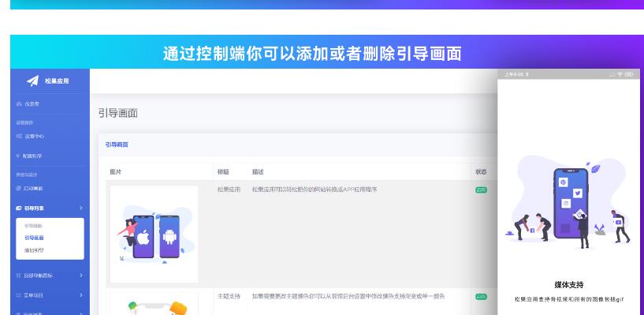Click green status badge in 主题支持 row

(x=482, y=297)
